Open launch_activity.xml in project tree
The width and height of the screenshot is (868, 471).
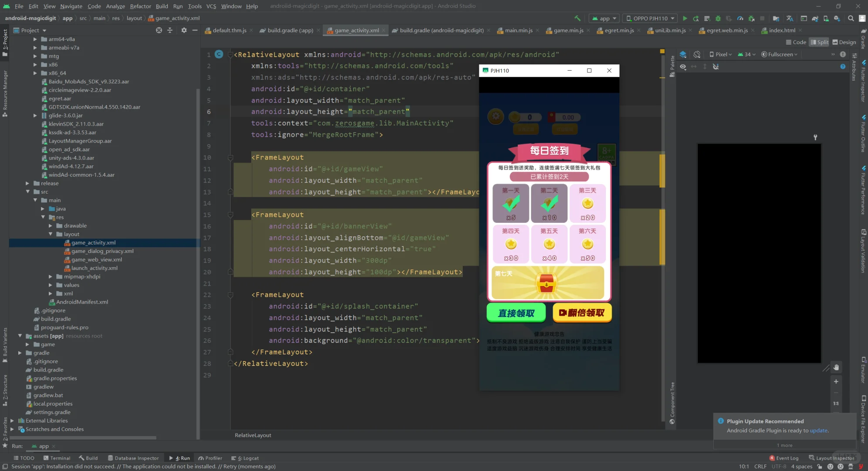pos(94,268)
